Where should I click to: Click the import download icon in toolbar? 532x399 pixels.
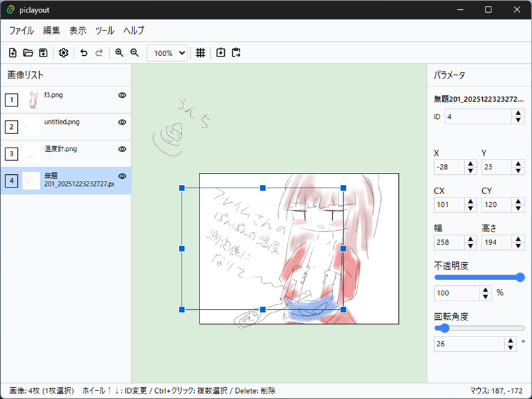pyautogui.click(x=221, y=53)
